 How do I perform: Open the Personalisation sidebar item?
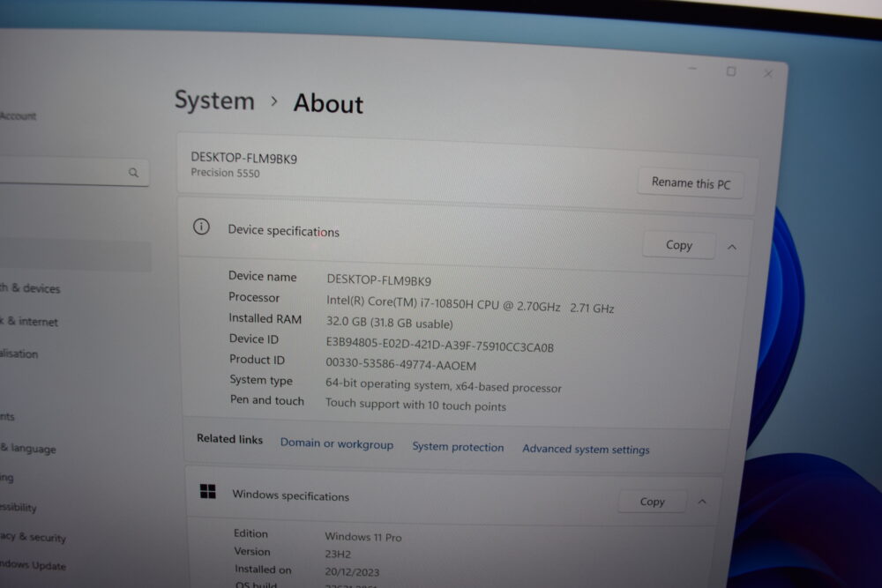19,354
